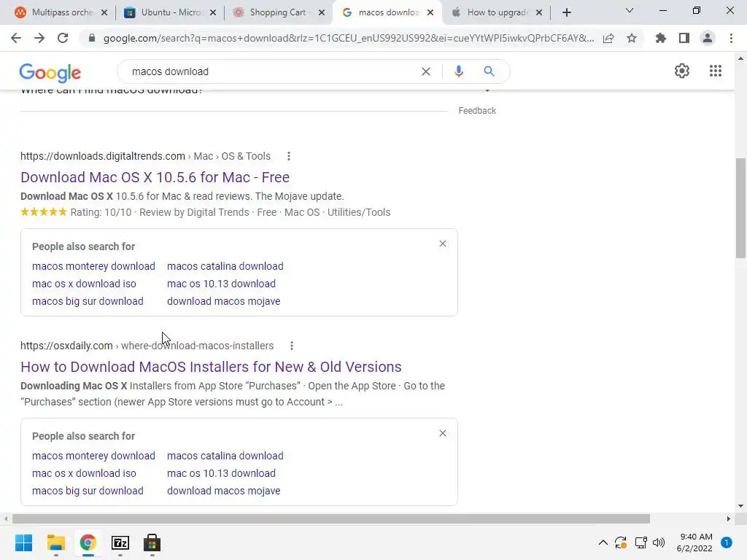This screenshot has width=747, height=560.
Task: Clear the Google search box text
Action: [x=426, y=71]
